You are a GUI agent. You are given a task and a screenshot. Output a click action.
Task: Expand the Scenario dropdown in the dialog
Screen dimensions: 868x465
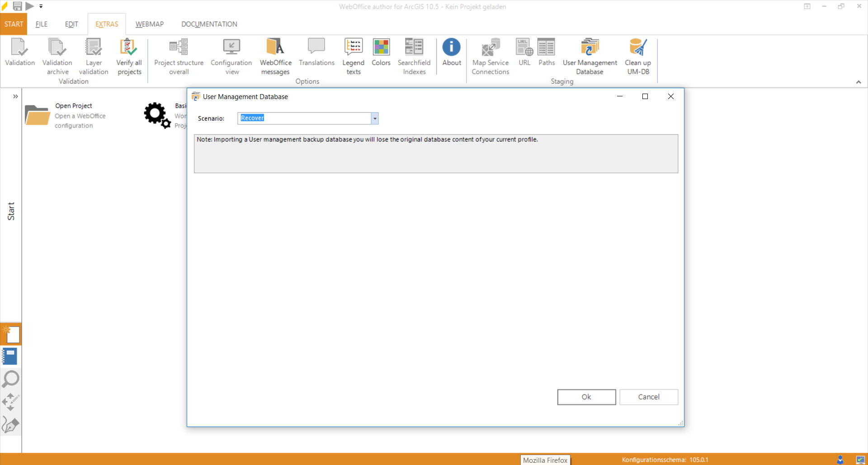(x=374, y=118)
